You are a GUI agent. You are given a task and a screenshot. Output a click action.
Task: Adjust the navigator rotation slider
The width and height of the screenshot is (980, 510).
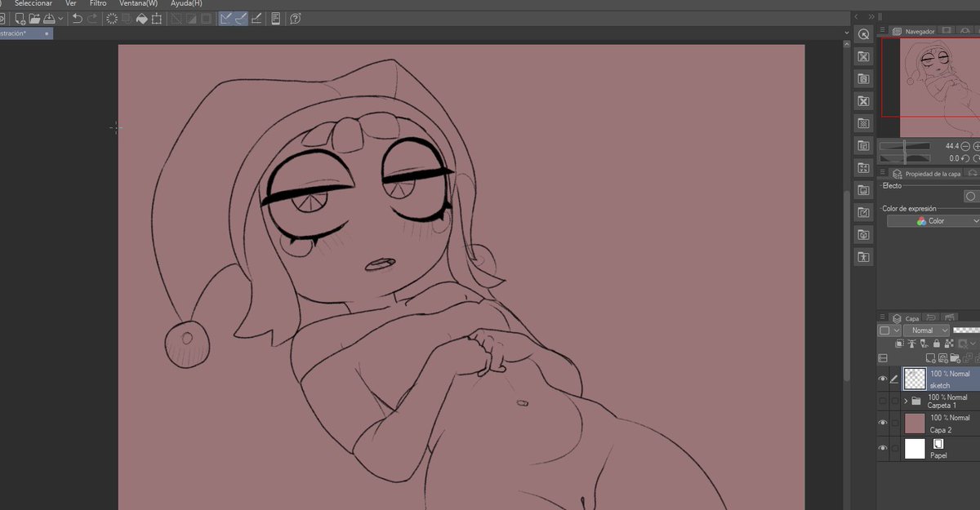(905, 158)
